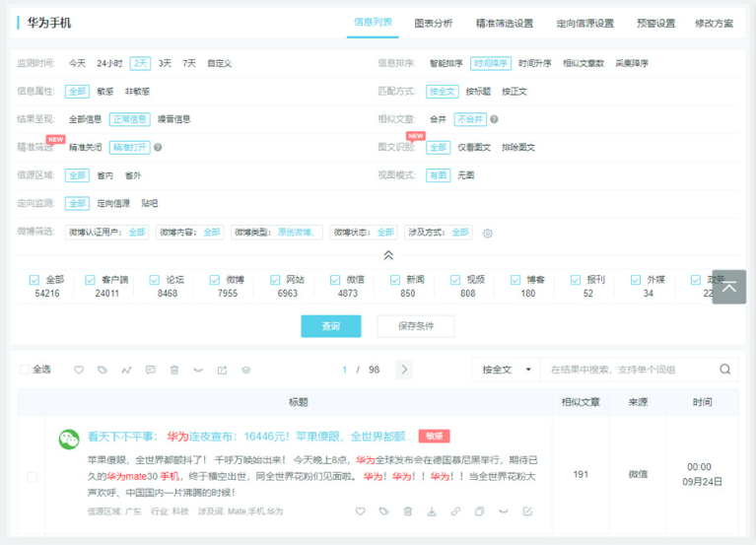756x545 pixels.
Task: Collapse the filter panel with double chevron
Action: pos(388,254)
